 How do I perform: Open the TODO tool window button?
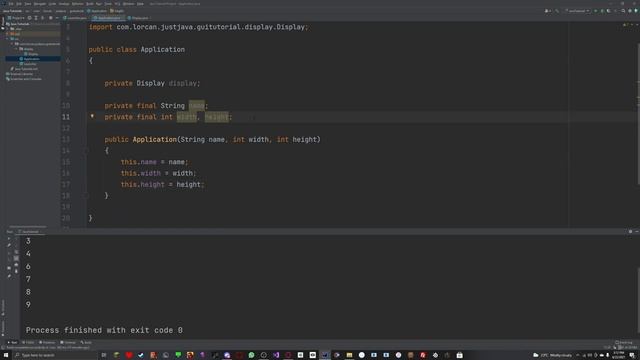click(28, 342)
